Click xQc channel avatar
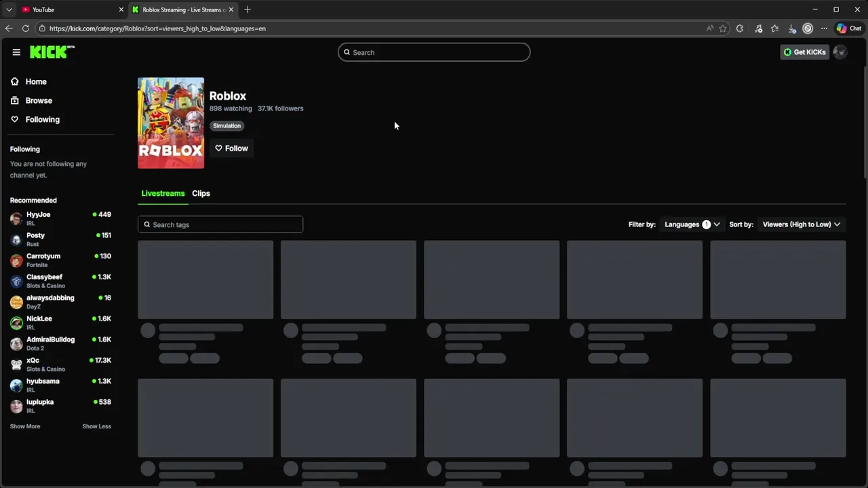The image size is (868, 488). pos(16,365)
